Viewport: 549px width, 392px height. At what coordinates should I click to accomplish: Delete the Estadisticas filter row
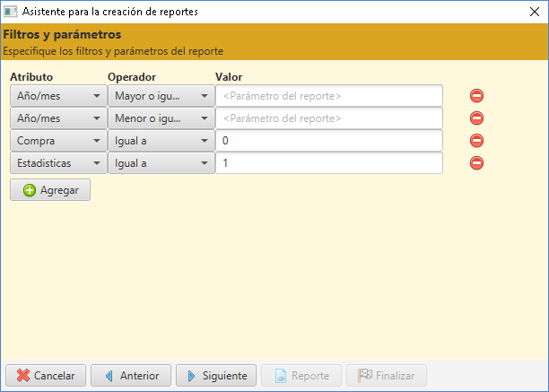476,162
